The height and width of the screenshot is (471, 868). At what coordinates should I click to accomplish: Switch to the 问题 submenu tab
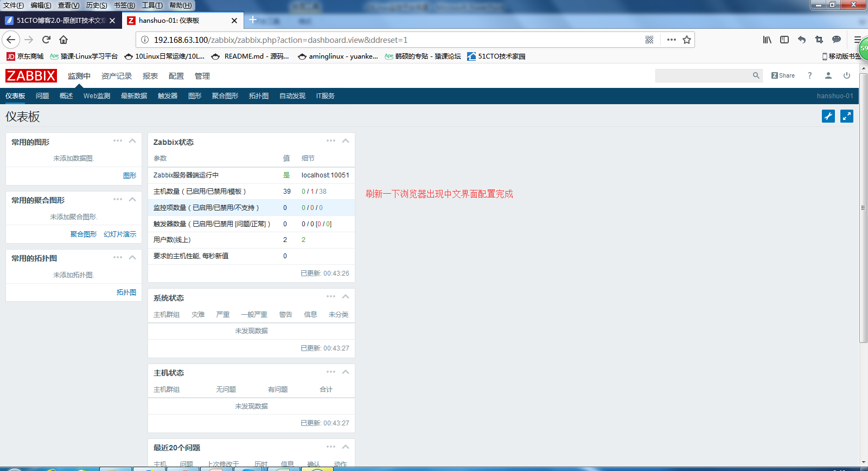click(42, 96)
